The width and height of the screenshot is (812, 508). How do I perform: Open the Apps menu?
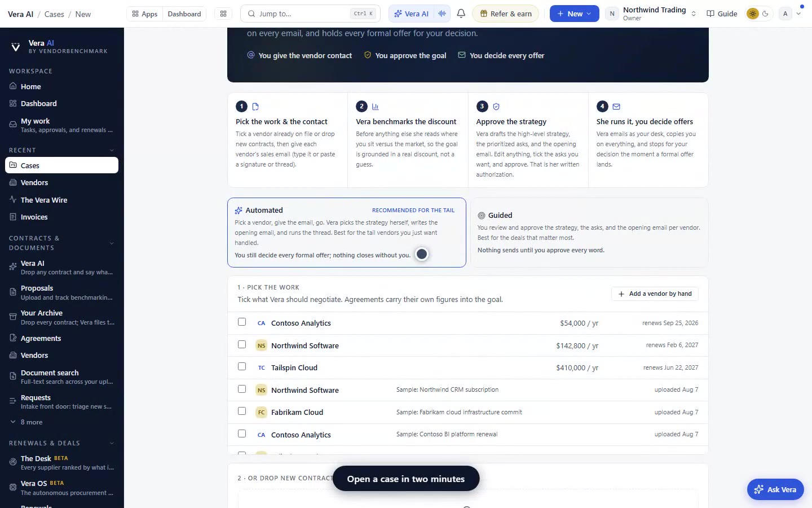(145, 14)
